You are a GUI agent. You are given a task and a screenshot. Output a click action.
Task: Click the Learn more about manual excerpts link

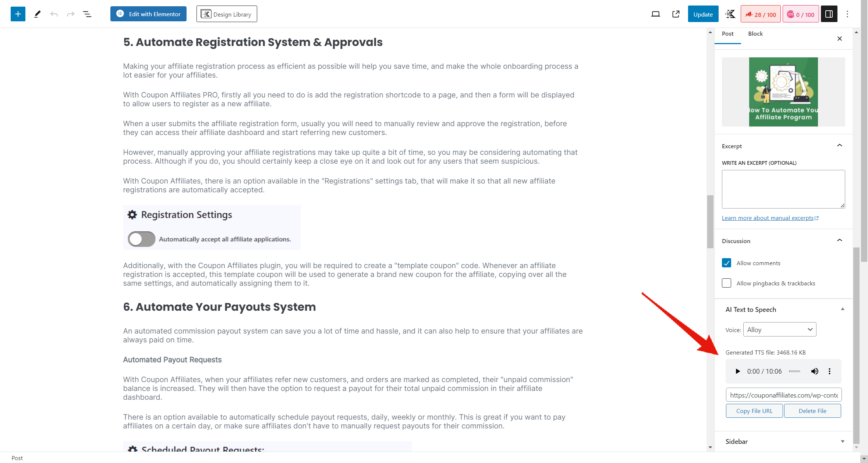click(769, 218)
